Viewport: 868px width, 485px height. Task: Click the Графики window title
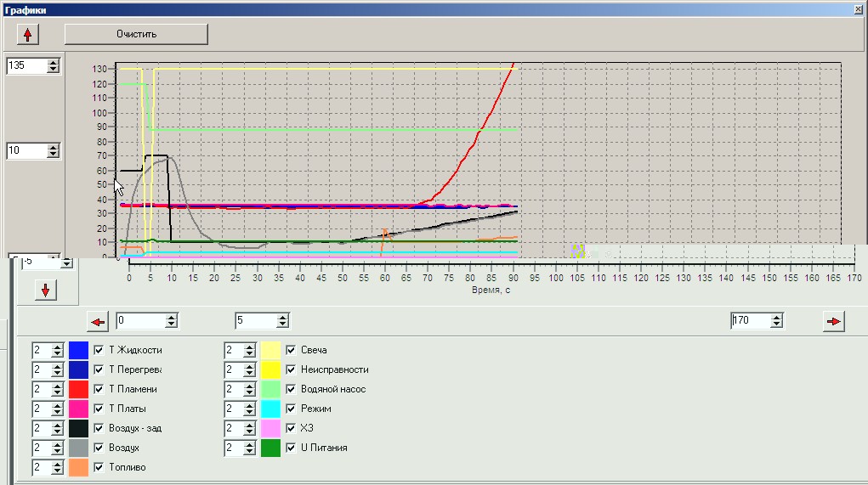(x=25, y=10)
